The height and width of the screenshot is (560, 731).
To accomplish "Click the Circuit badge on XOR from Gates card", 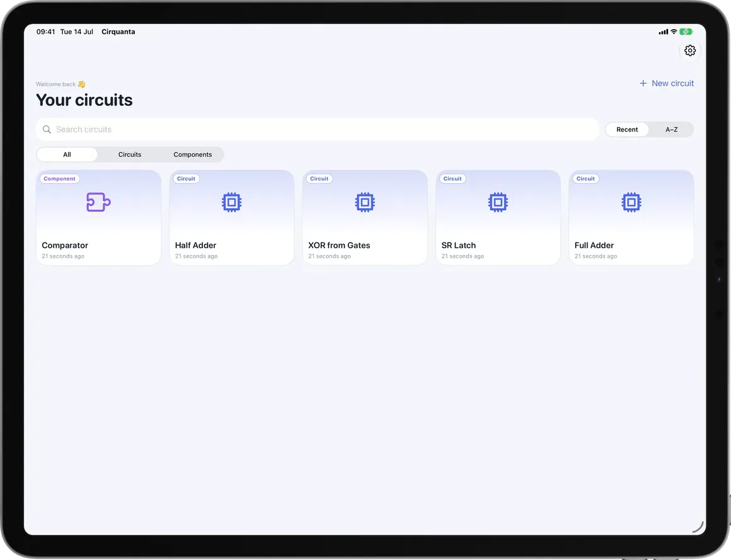I will (x=319, y=179).
